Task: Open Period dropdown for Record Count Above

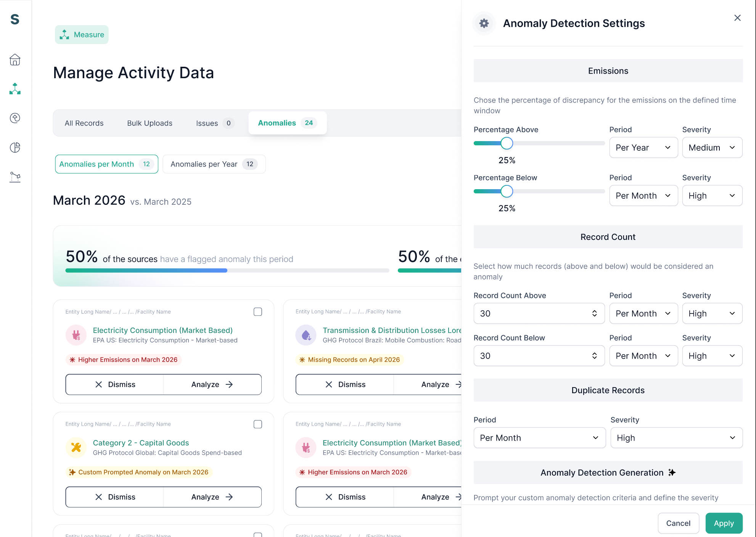Action: coord(643,314)
